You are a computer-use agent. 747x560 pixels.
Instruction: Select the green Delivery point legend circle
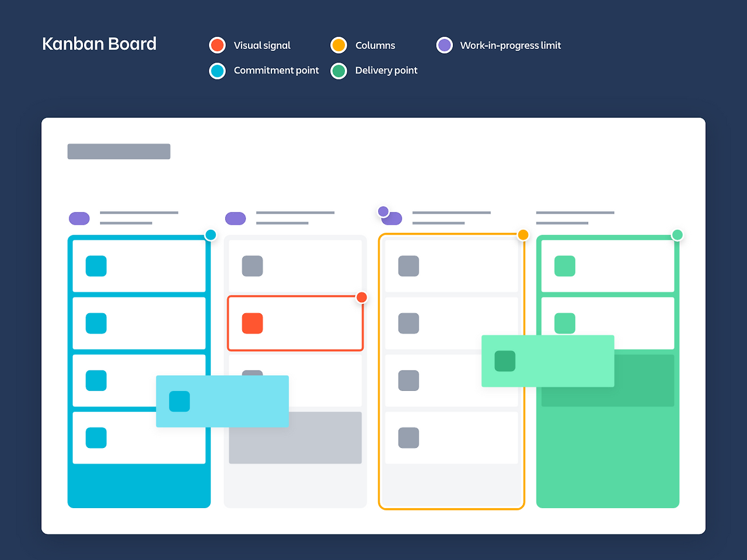point(338,71)
